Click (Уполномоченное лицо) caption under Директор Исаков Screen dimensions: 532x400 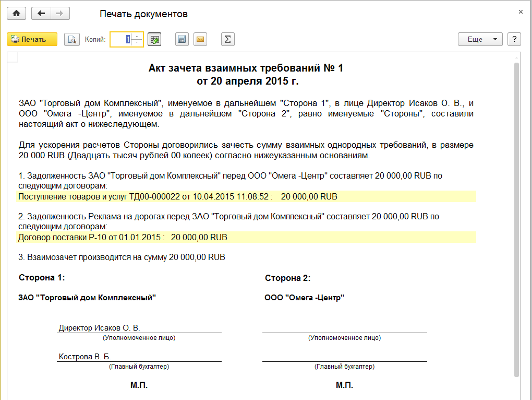[139, 338]
